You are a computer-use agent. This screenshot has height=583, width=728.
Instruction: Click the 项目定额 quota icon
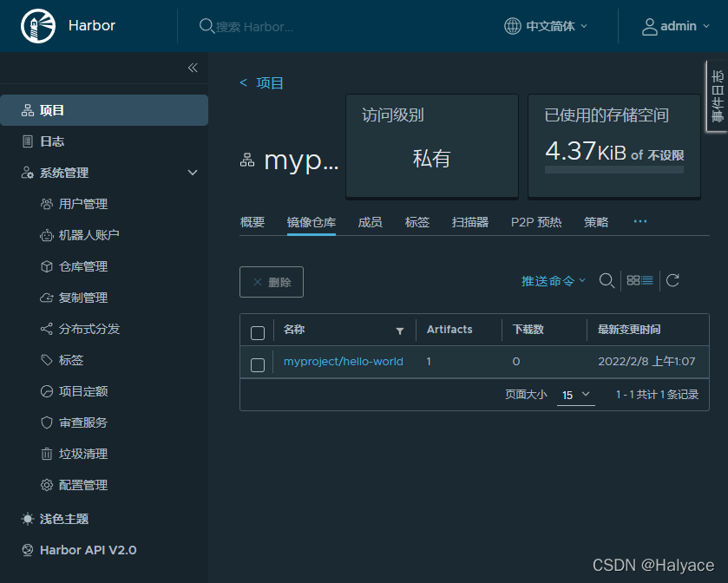click(x=47, y=391)
